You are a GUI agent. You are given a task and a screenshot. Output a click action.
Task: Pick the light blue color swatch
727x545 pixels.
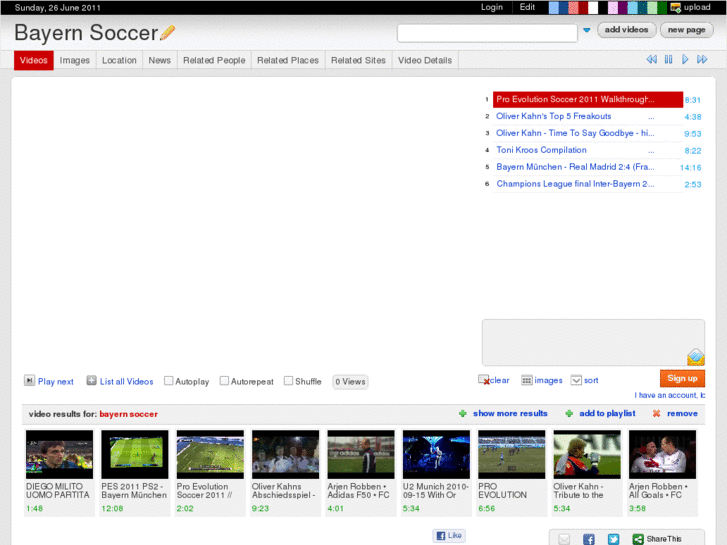[554, 7]
